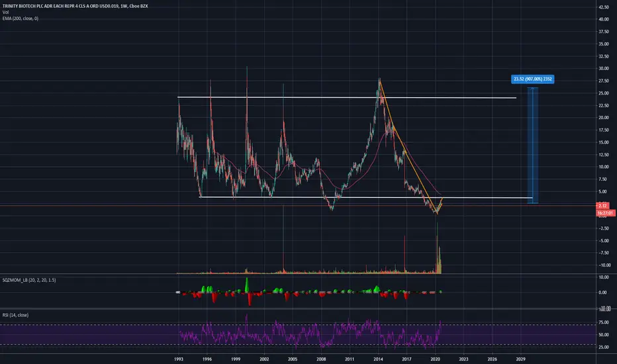Click the 2017 label on time axis

[406, 359]
